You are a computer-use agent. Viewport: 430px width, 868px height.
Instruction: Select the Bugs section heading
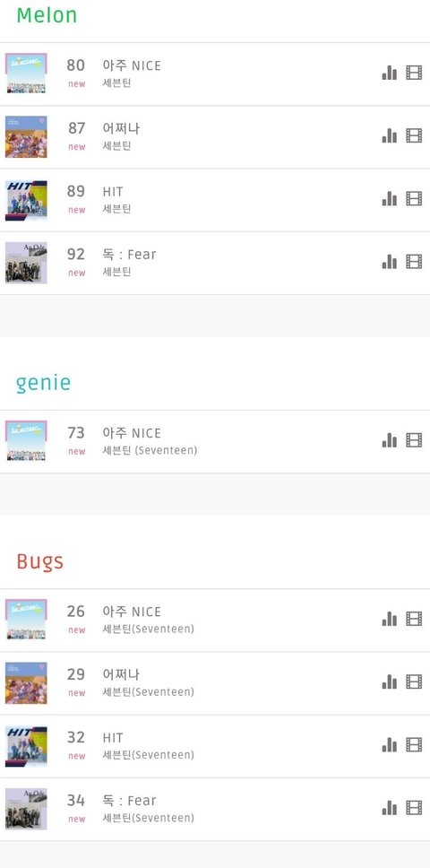[39, 562]
